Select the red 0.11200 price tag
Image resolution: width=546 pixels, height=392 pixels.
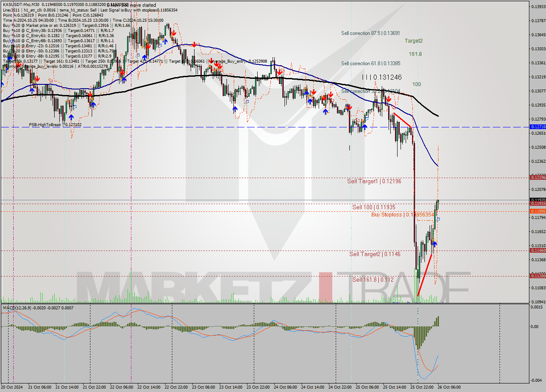click(x=537, y=276)
